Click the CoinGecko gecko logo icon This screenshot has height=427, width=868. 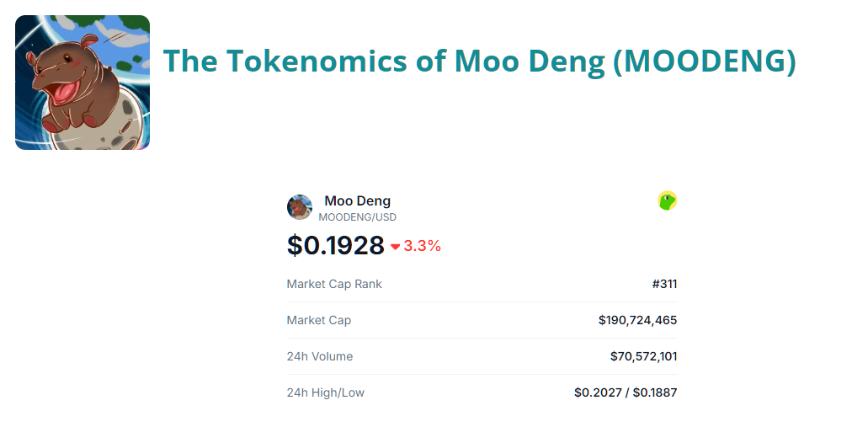point(667,200)
